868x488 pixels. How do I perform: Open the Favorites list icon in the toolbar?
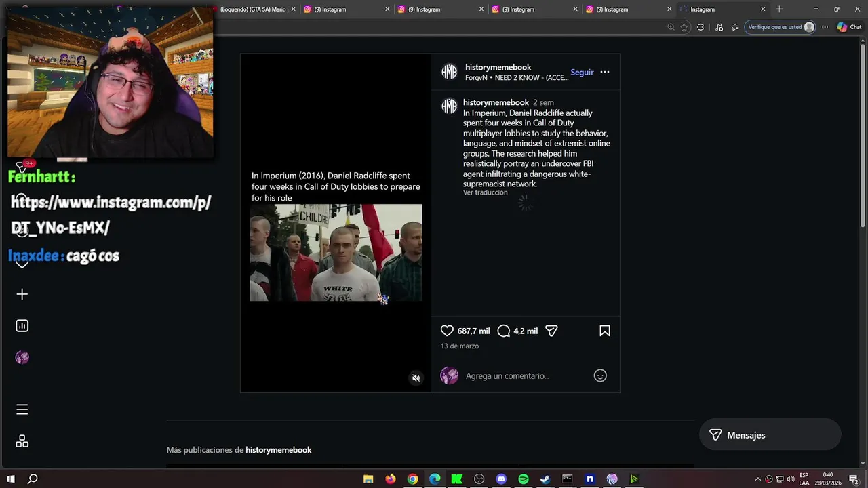(x=735, y=27)
